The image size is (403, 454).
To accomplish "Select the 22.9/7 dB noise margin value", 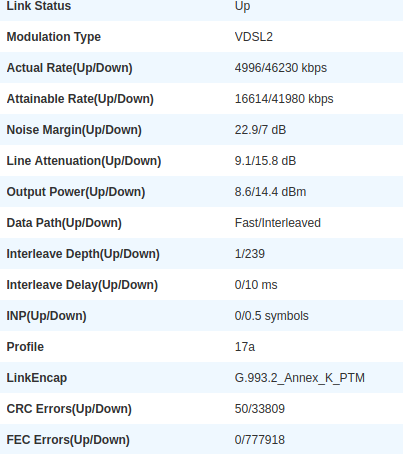I will coord(260,130).
